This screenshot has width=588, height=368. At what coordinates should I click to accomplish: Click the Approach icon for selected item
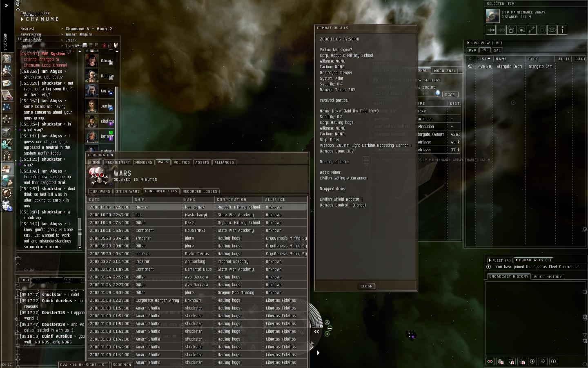click(x=491, y=30)
